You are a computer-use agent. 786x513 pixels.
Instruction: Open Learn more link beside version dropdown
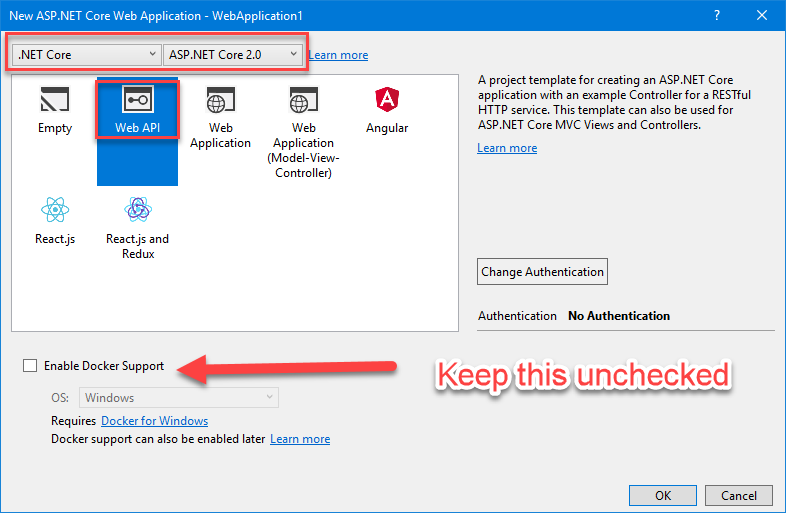338,55
